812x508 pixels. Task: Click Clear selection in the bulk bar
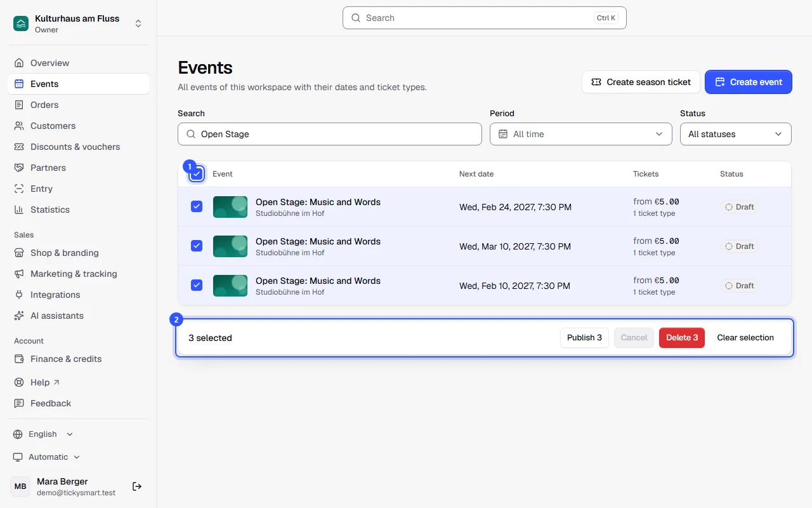pyautogui.click(x=745, y=338)
